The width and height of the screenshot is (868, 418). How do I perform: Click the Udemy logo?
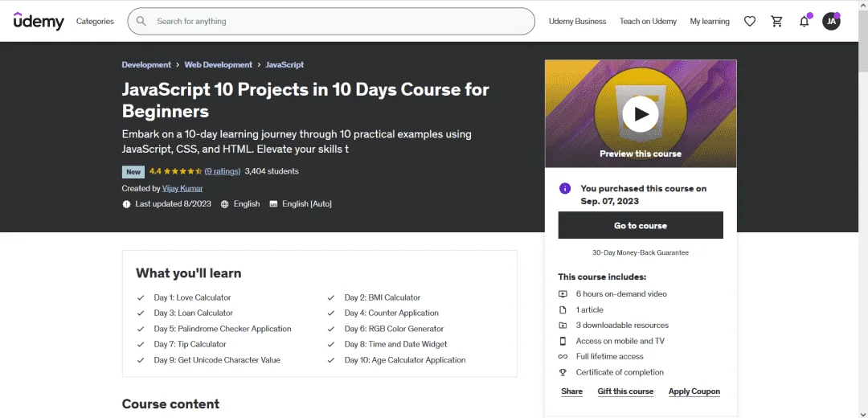(39, 21)
